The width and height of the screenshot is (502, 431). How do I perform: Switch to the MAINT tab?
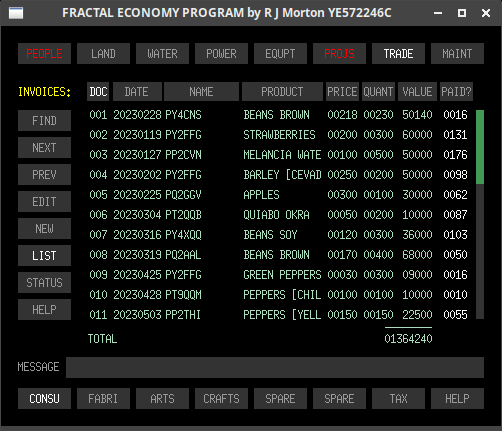[x=457, y=53]
